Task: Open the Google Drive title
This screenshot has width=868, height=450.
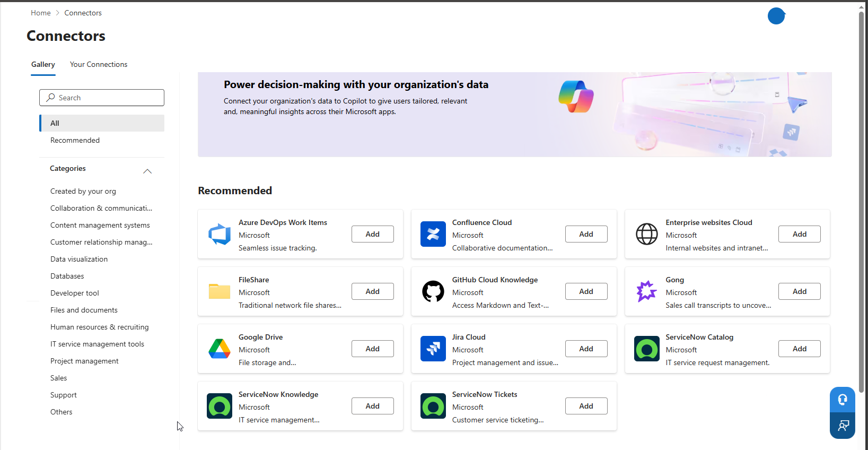Action: click(260, 337)
